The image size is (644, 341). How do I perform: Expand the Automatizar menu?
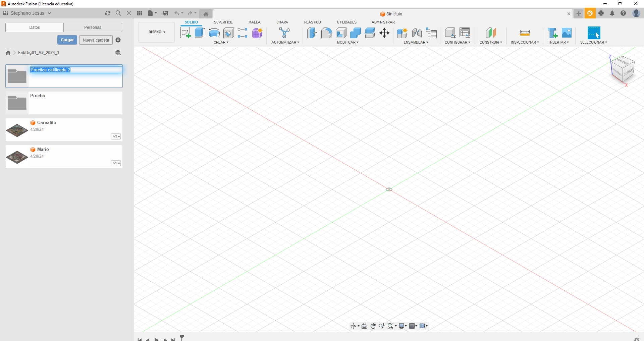(x=285, y=42)
